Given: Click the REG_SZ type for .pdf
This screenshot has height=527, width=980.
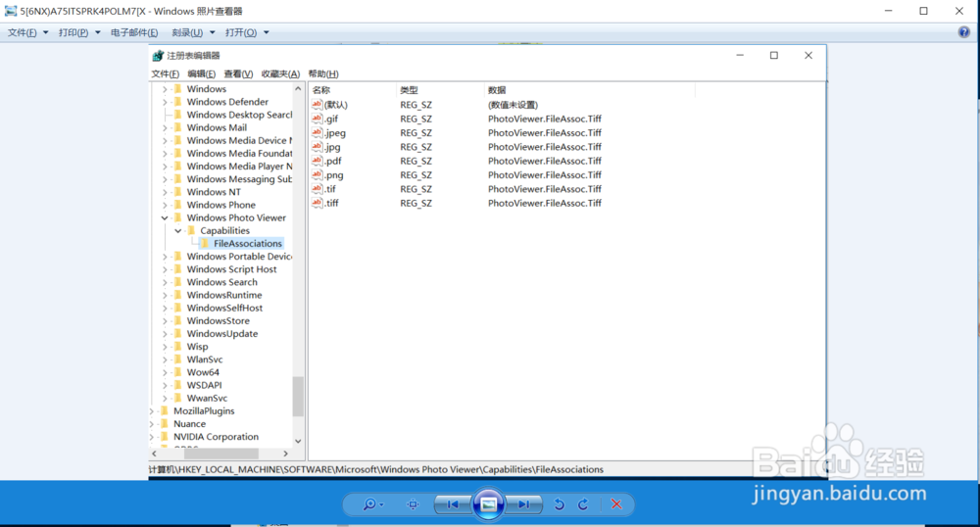Looking at the screenshot, I should tap(416, 161).
